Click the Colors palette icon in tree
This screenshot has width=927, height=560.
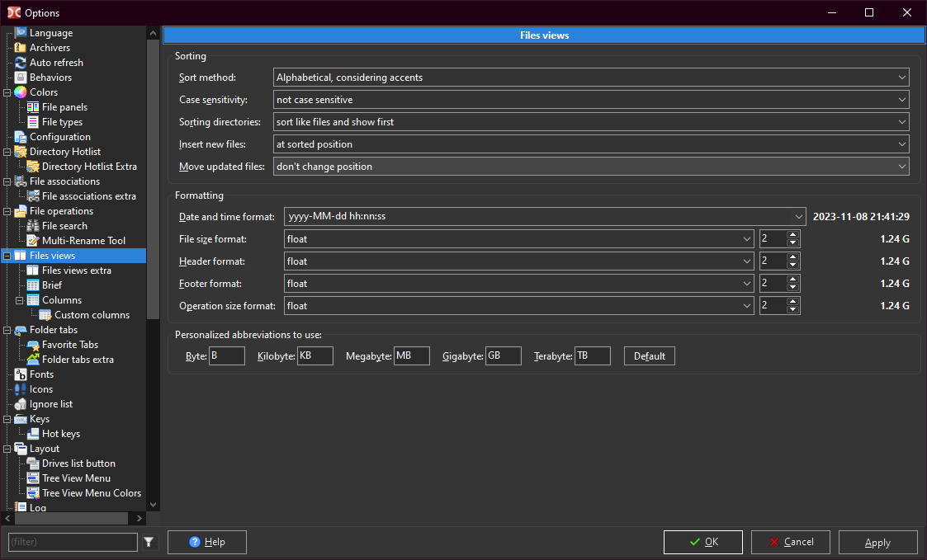click(21, 92)
